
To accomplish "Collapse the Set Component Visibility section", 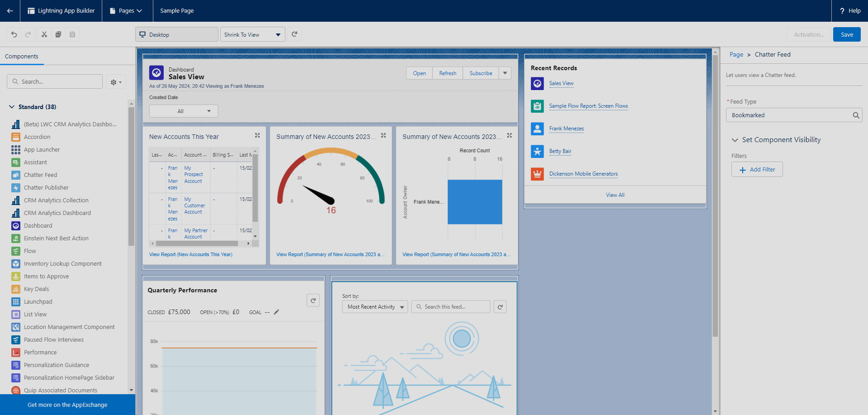I will click(x=735, y=140).
